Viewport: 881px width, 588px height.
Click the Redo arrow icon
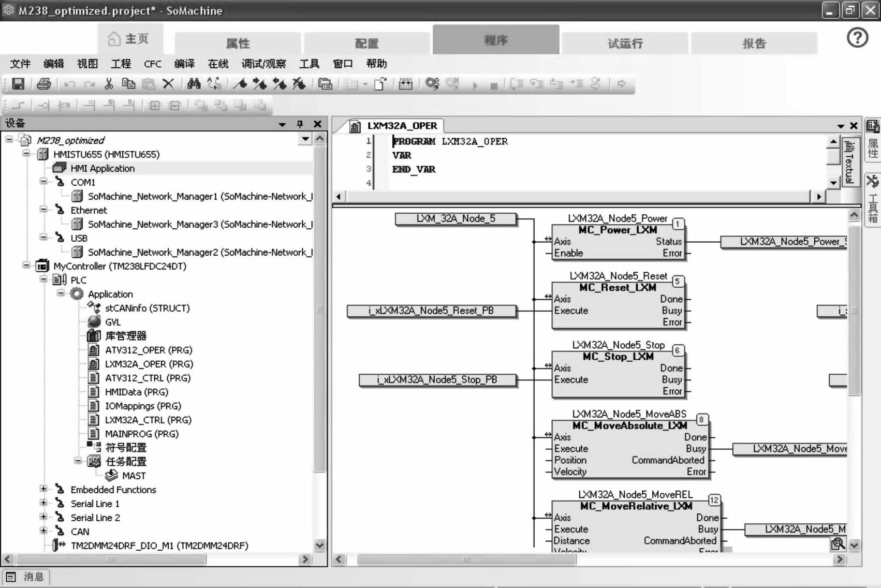90,84
